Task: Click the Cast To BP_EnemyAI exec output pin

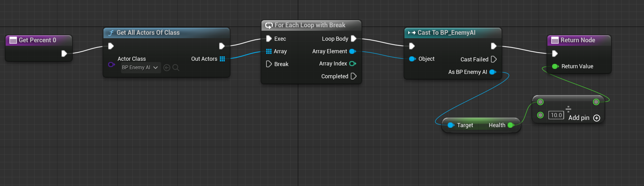Action: (494, 46)
